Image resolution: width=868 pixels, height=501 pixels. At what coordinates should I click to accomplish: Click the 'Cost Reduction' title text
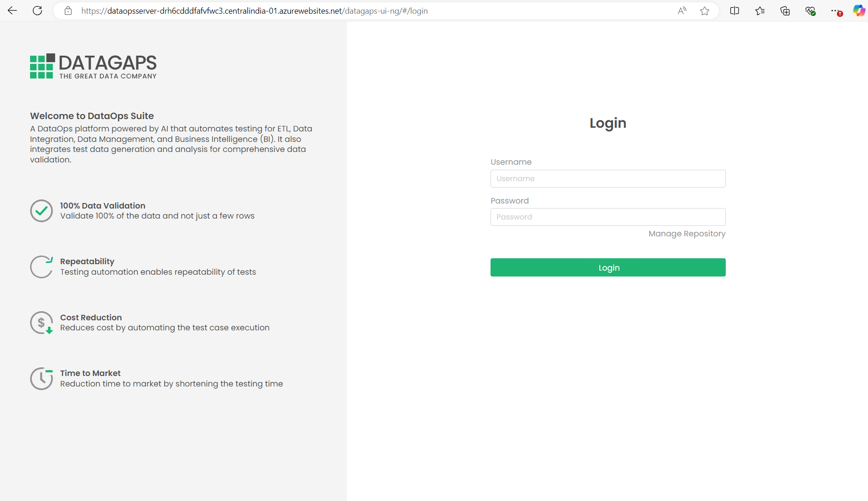point(91,318)
